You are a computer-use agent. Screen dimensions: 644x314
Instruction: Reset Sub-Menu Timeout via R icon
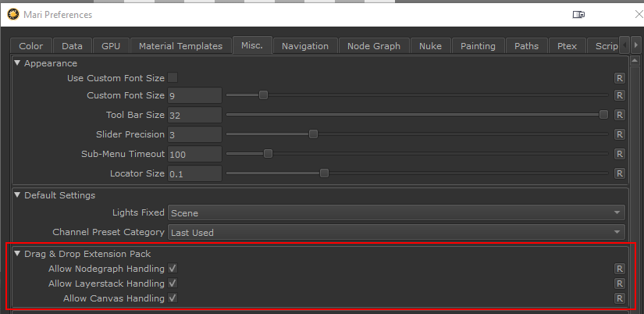tap(619, 154)
